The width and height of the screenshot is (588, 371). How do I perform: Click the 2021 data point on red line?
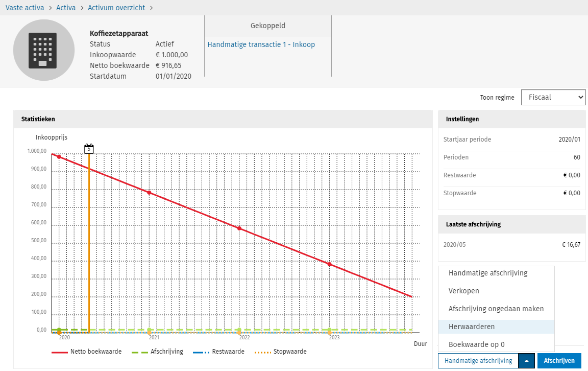(x=149, y=193)
